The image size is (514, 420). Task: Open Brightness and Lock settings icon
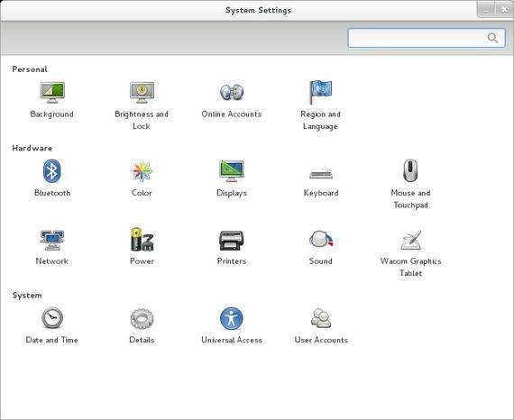tap(142, 92)
